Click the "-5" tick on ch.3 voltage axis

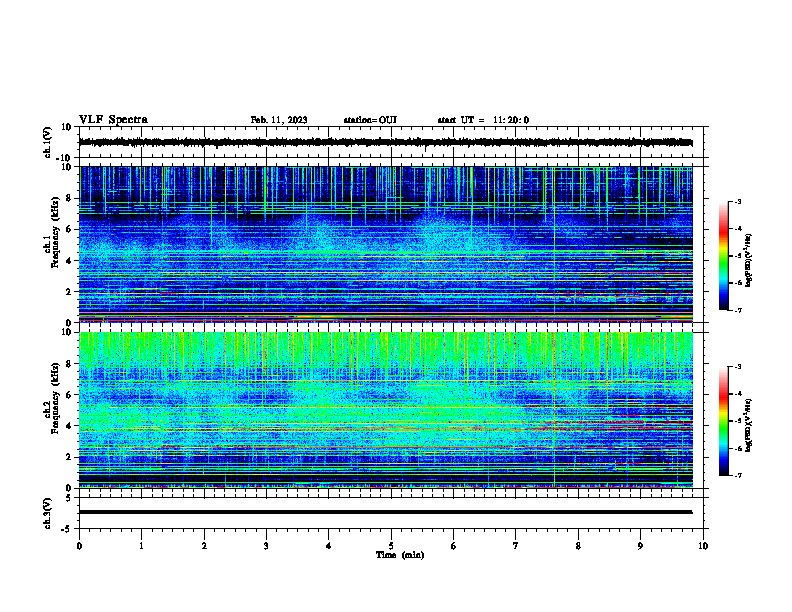coord(68,529)
